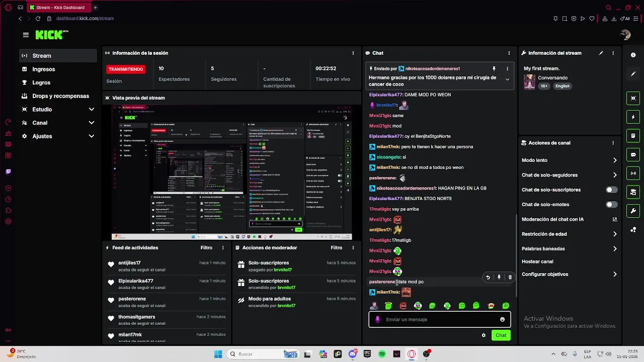644x362 pixels.
Task: Click Hostear canal
Action: (x=537, y=261)
